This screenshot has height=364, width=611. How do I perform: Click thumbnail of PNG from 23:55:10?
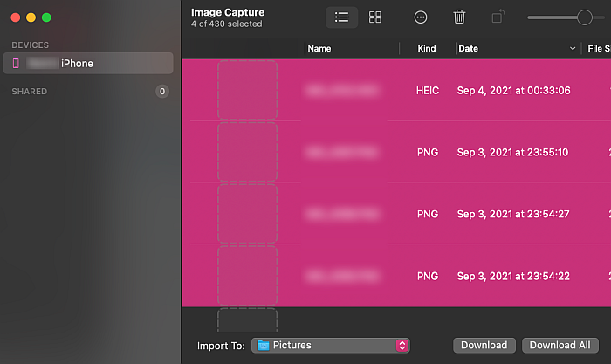(247, 152)
